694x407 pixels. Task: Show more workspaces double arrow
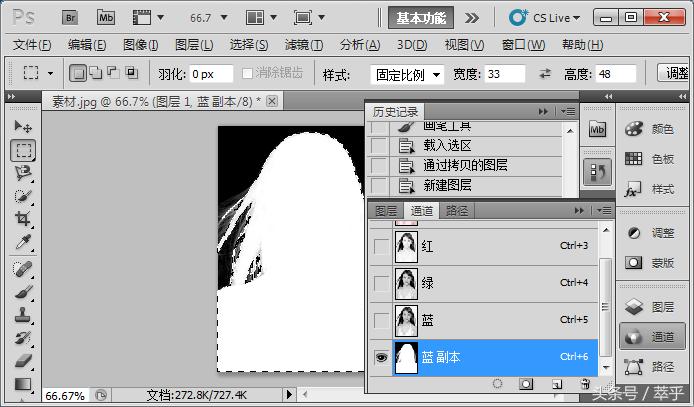click(472, 18)
